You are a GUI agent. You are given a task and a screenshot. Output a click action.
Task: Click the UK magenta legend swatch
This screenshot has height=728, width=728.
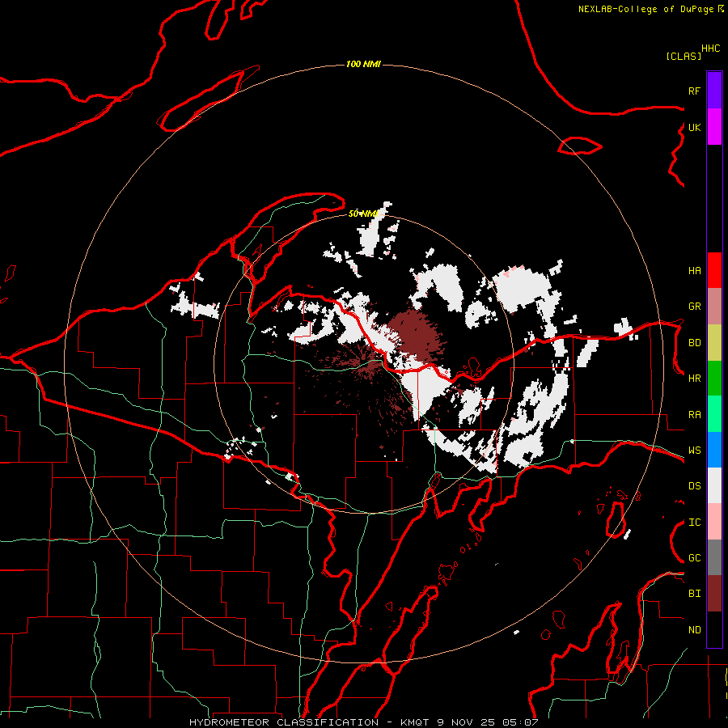714,127
